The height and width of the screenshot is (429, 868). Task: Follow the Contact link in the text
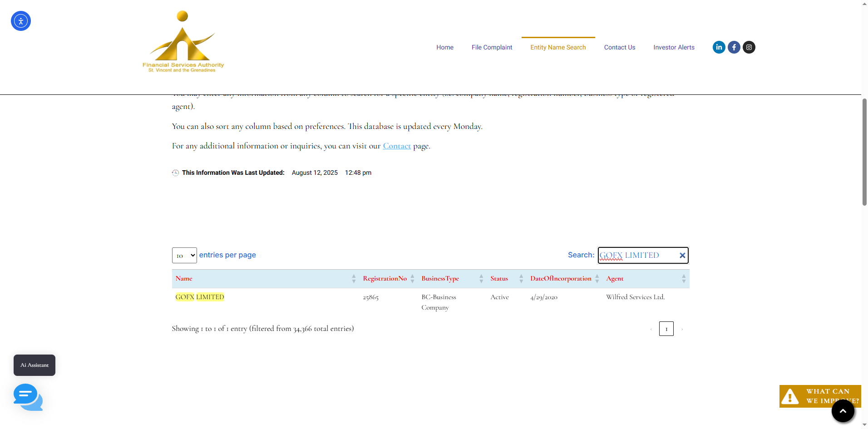coord(397,146)
